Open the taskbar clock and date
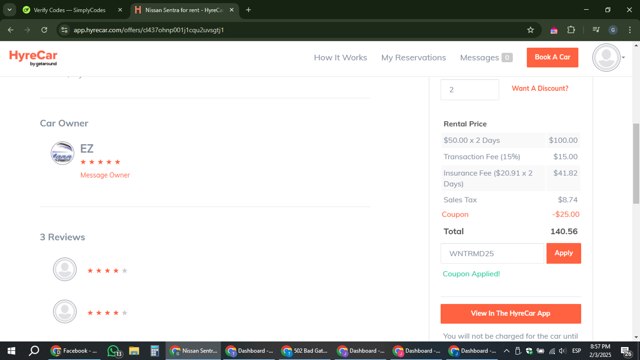This screenshot has height=360, width=640. pos(600,351)
